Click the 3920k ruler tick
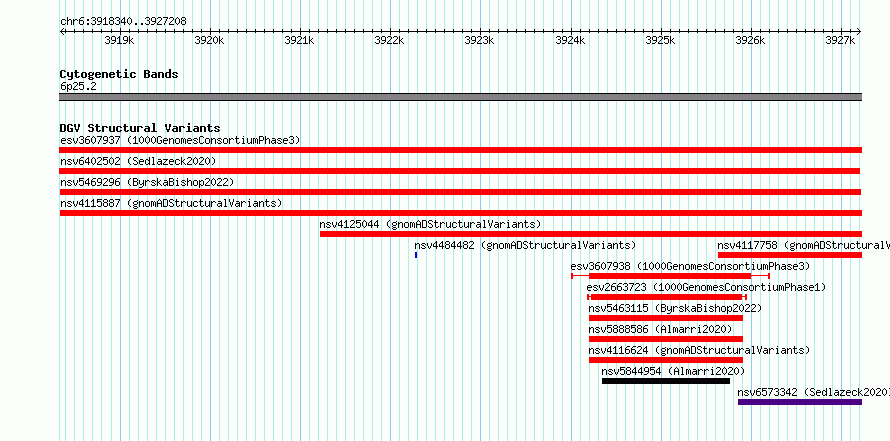Image resolution: width=890 pixels, height=441 pixels. tap(210, 40)
